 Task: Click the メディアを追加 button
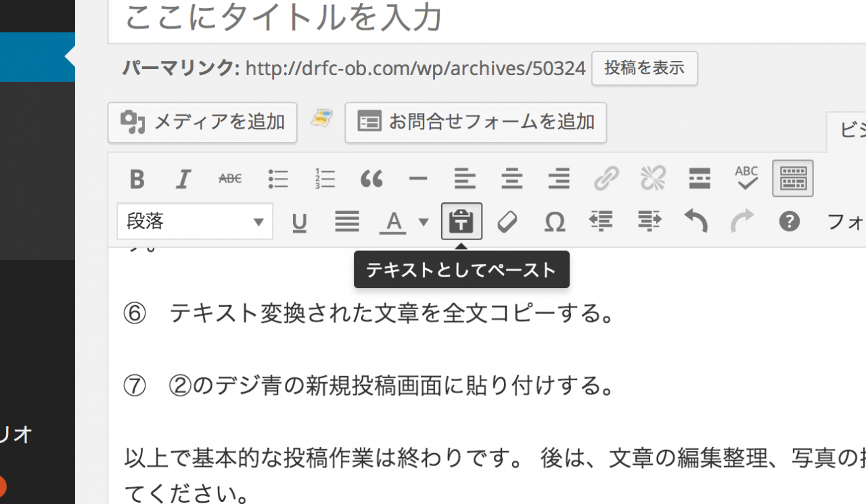pyautogui.click(x=202, y=122)
